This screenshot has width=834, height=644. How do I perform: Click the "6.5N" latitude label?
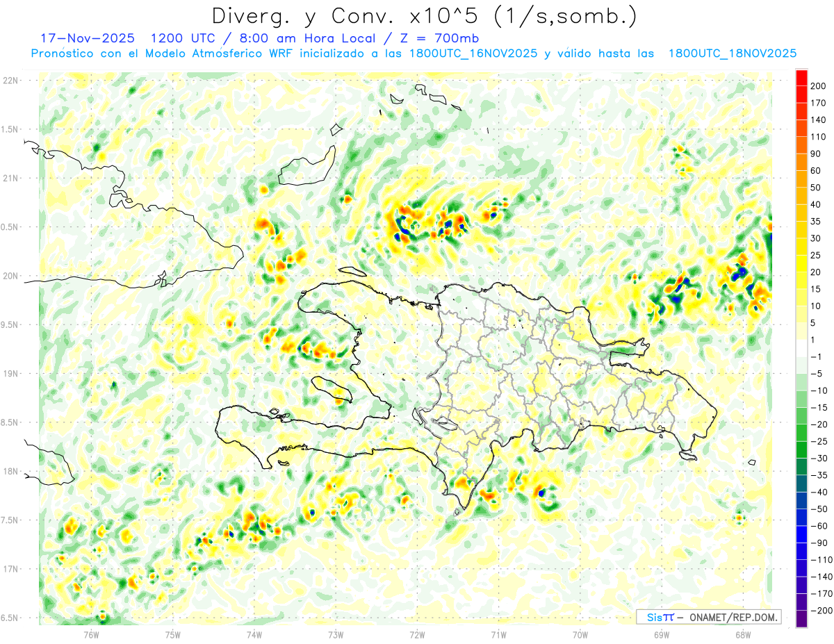(9, 618)
